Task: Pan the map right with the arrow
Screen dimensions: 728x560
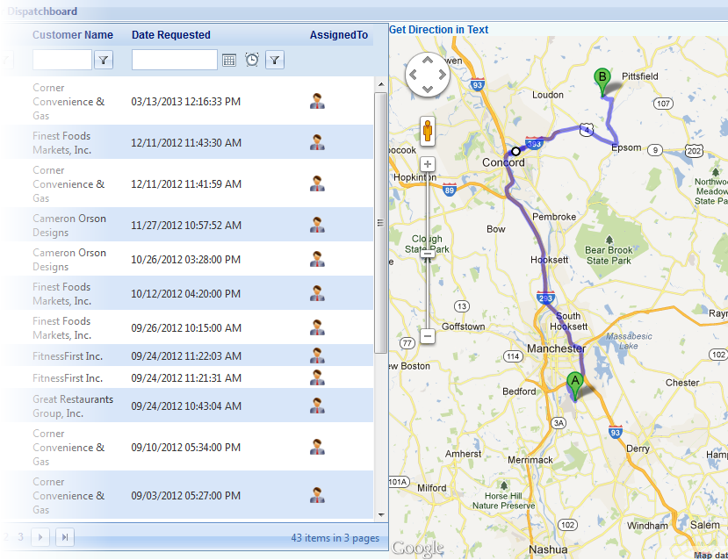Action: (442, 75)
